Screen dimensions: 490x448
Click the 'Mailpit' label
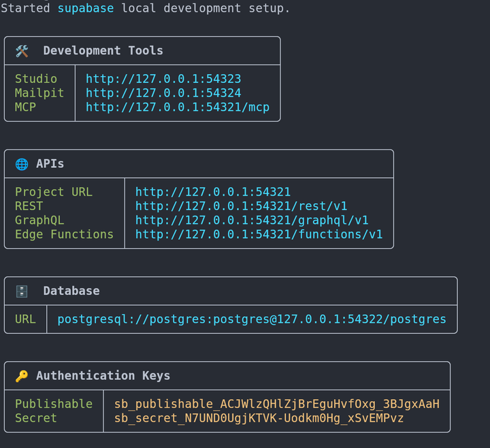click(x=39, y=93)
